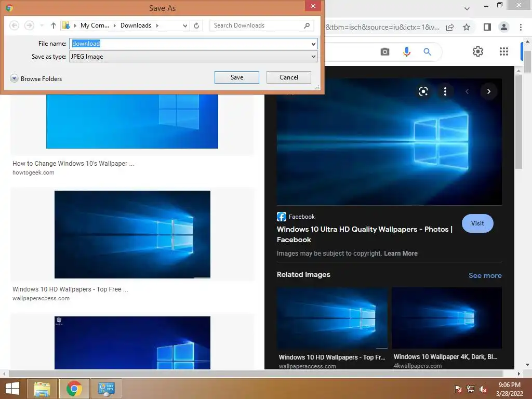
Task: Open Action Center flag icon
Action: tap(458, 389)
